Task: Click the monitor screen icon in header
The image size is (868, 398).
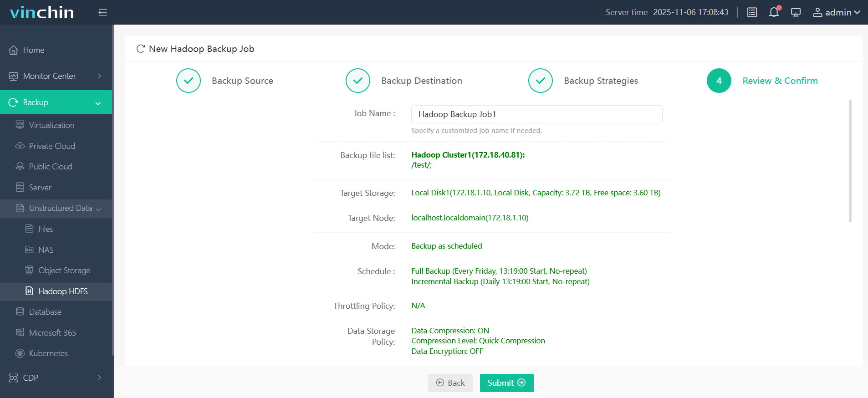Action: (x=796, y=12)
